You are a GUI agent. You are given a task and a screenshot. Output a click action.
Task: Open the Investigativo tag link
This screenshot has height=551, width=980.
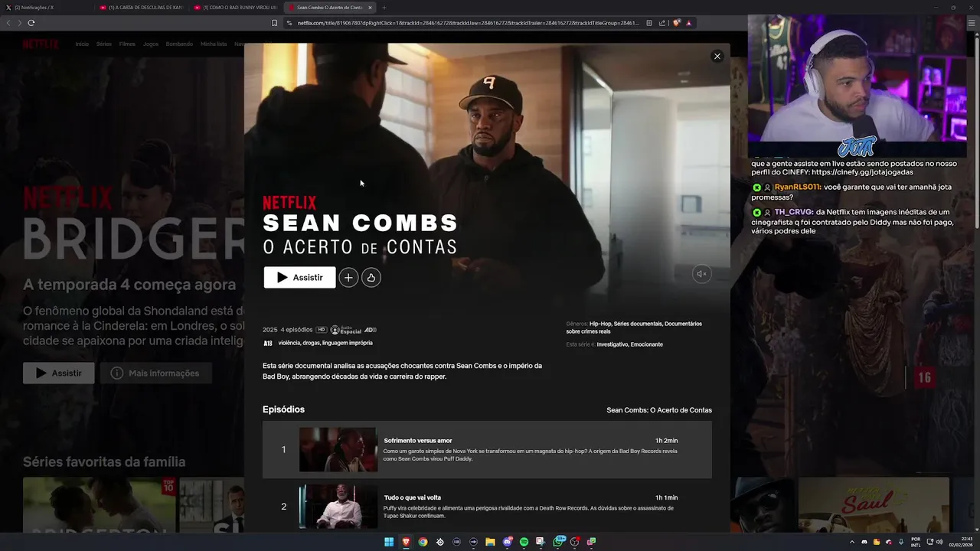[x=612, y=344]
